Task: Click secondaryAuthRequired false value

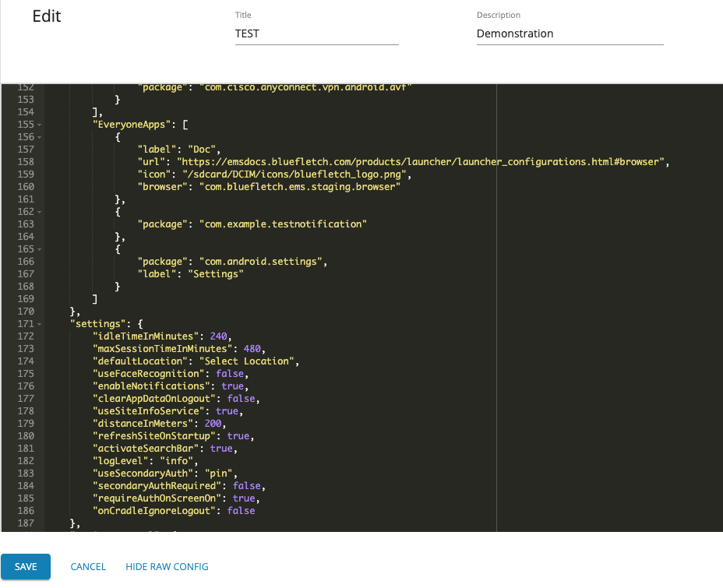Action: [x=247, y=485]
